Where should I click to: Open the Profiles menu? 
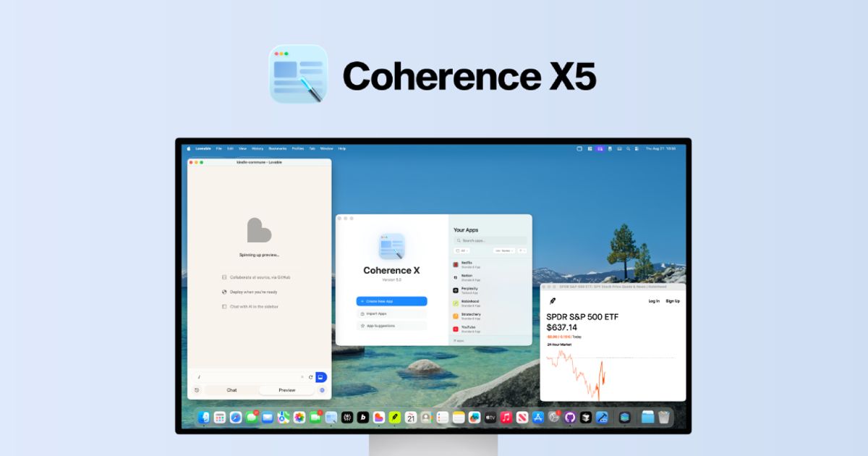pos(298,148)
